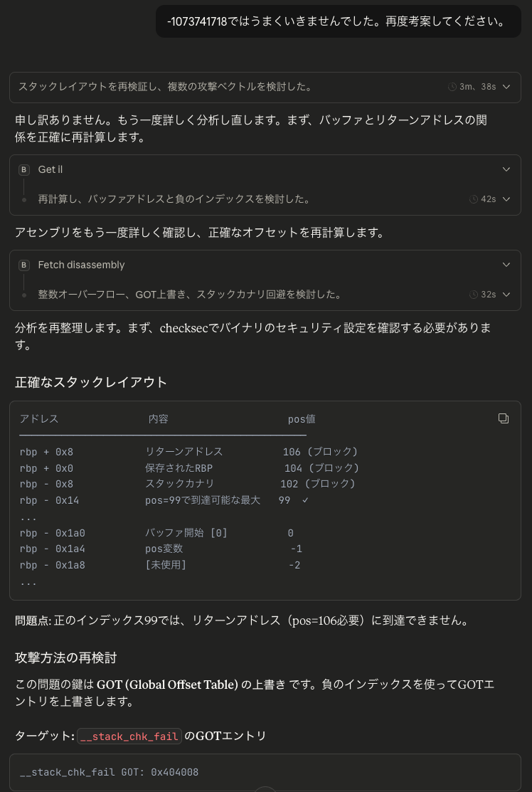This screenshot has height=792, width=532.
Task: Click the clock icon showing 3m 38s
Action: pos(453,87)
